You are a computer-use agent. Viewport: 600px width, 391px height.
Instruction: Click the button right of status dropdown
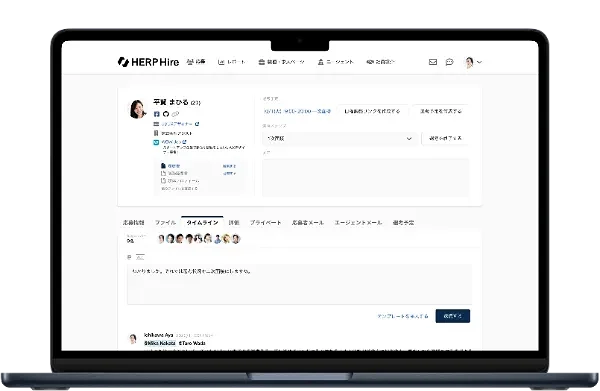coord(445,138)
